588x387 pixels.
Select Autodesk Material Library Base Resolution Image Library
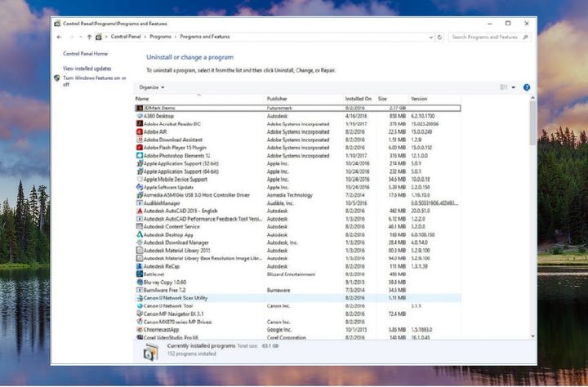tap(298, 258)
